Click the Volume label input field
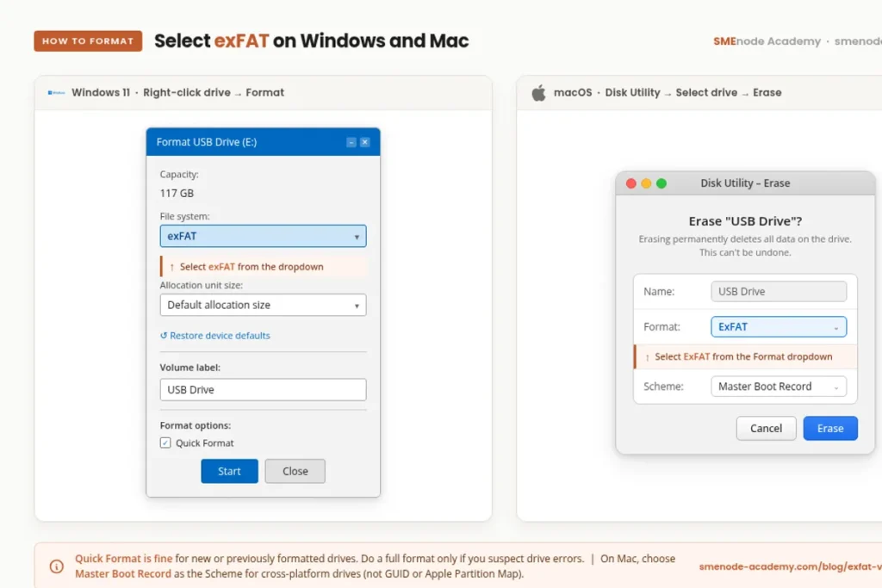The width and height of the screenshot is (882, 588). pyautogui.click(x=263, y=390)
